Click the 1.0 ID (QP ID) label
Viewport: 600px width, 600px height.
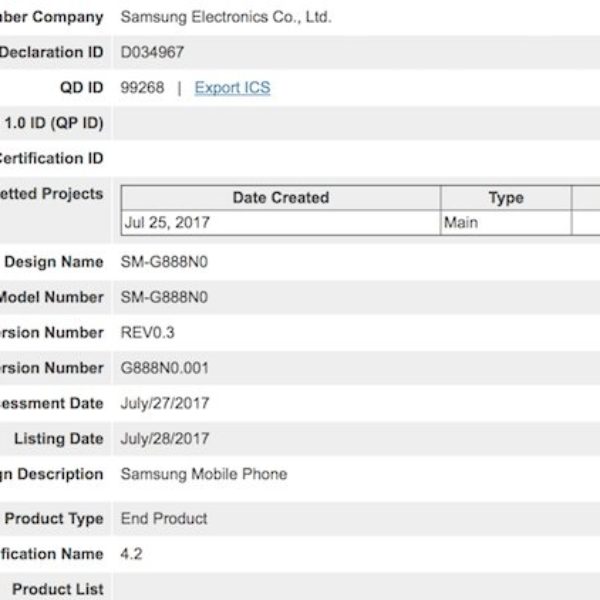tap(54, 123)
